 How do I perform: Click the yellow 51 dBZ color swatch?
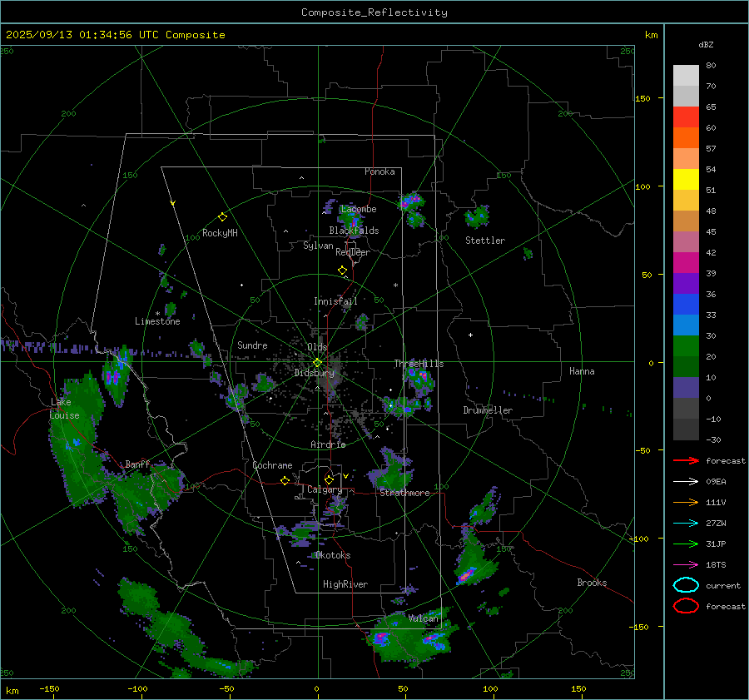686,179
